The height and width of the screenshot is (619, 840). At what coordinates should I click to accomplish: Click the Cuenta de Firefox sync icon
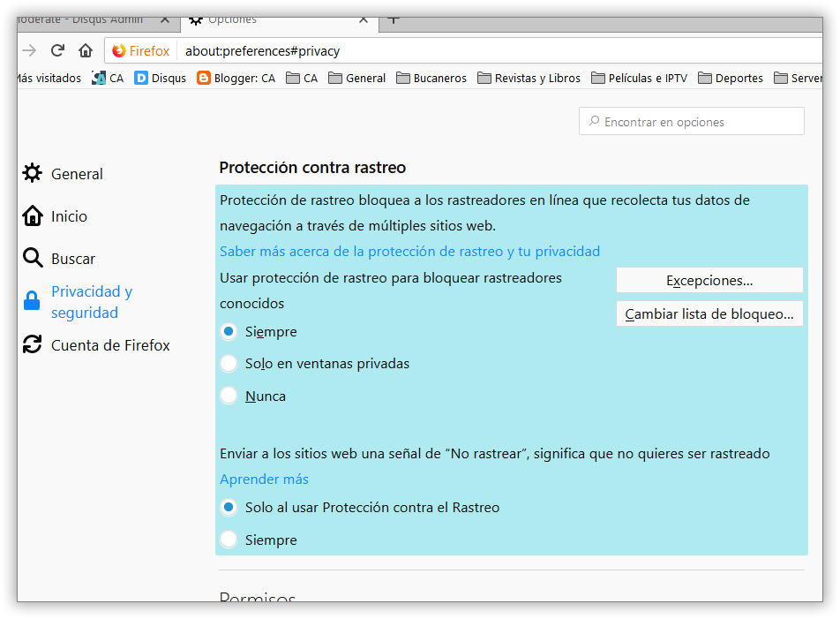32,344
